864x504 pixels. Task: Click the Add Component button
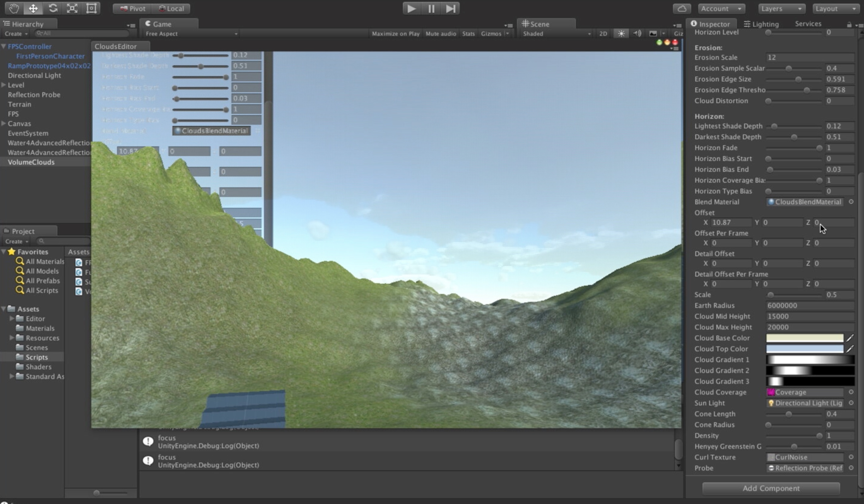[x=771, y=488]
